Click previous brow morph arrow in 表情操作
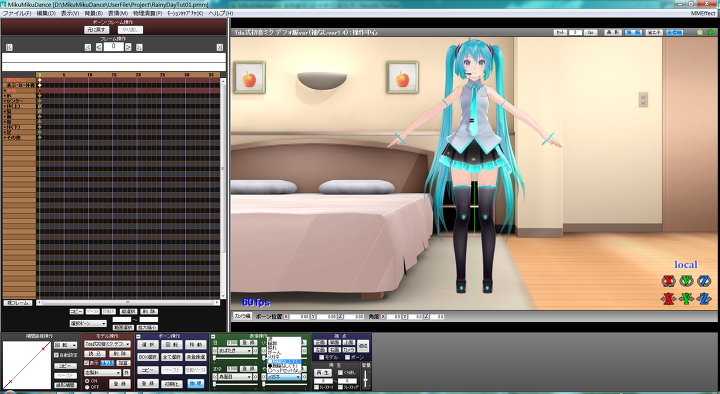 pyautogui.click(x=214, y=377)
